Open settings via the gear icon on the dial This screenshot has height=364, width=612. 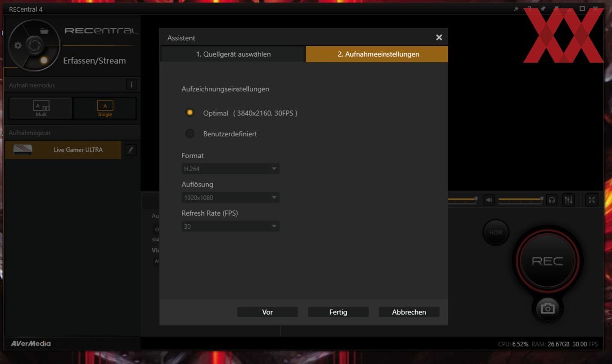(x=18, y=45)
